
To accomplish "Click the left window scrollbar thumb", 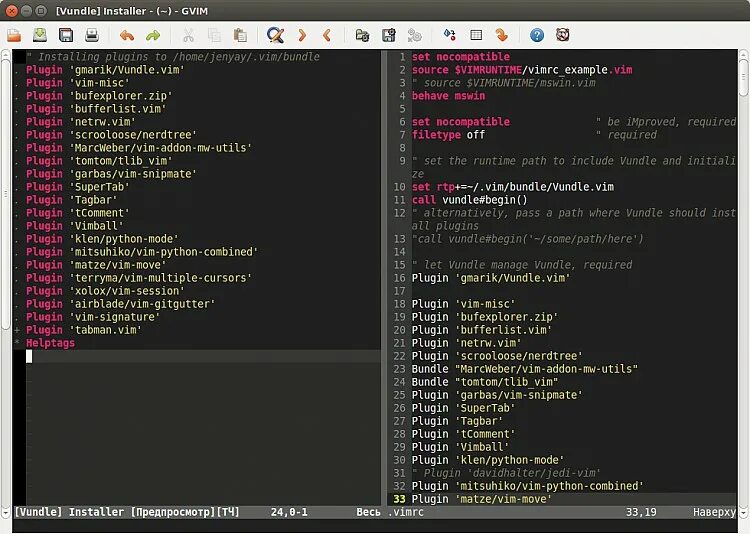I will [x=5, y=193].
